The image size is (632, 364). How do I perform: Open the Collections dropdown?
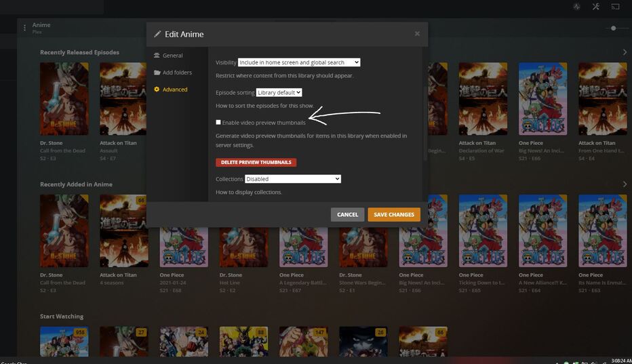coord(293,179)
